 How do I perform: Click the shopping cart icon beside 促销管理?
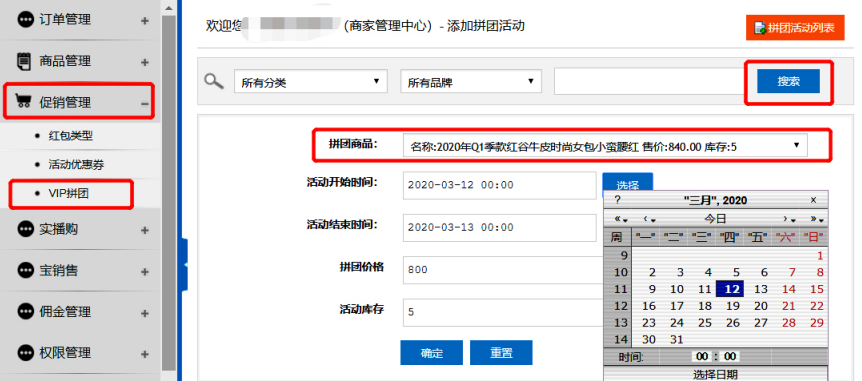(x=23, y=102)
